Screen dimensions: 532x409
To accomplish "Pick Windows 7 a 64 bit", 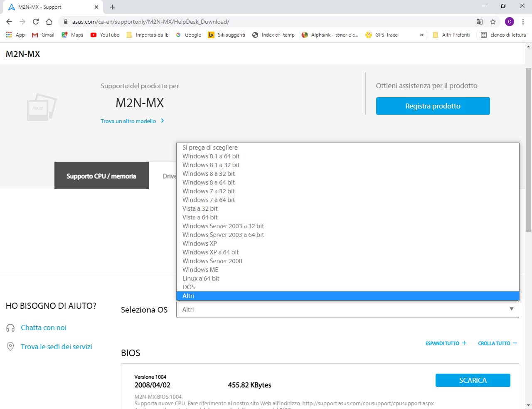I will [347, 200].
